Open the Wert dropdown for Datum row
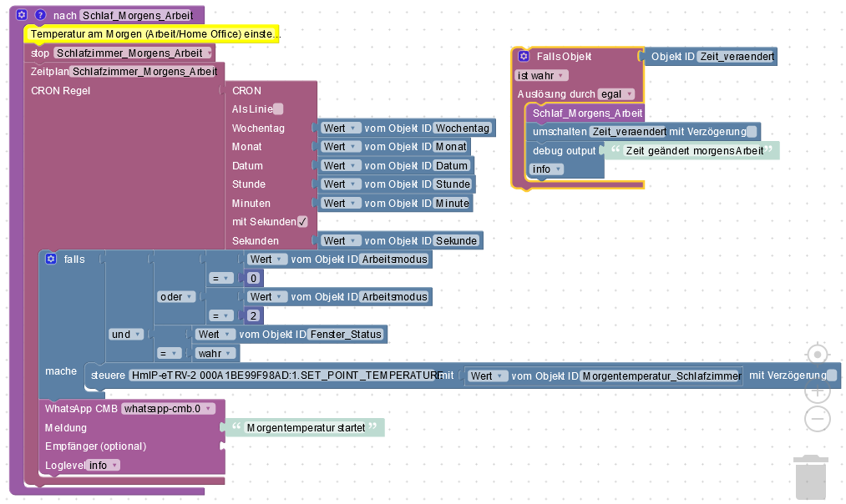Viewport: 846px width, 504px height. point(339,166)
